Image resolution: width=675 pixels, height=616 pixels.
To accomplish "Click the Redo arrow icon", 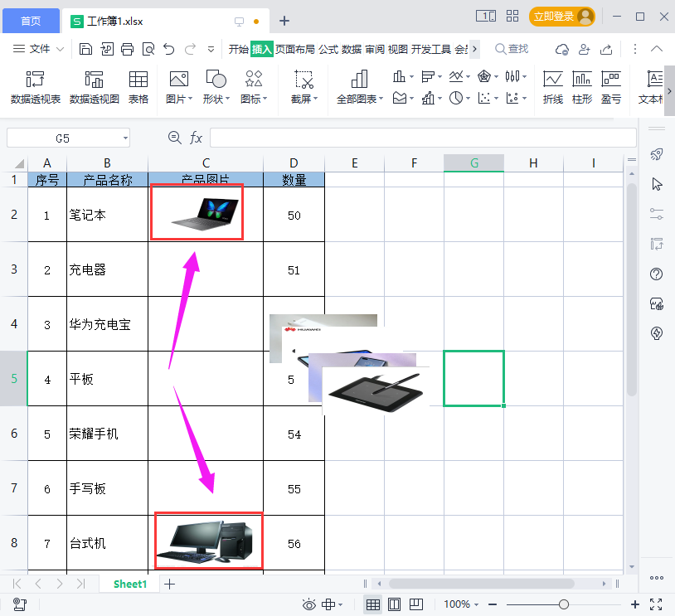I will pyautogui.click(x=190, y=49).
